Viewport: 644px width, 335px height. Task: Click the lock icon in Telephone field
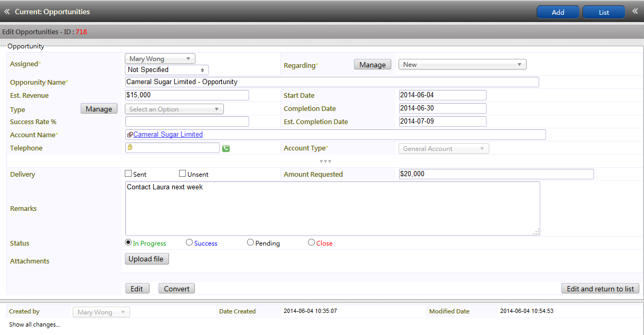pyautogui.click(x=130, y=147)
